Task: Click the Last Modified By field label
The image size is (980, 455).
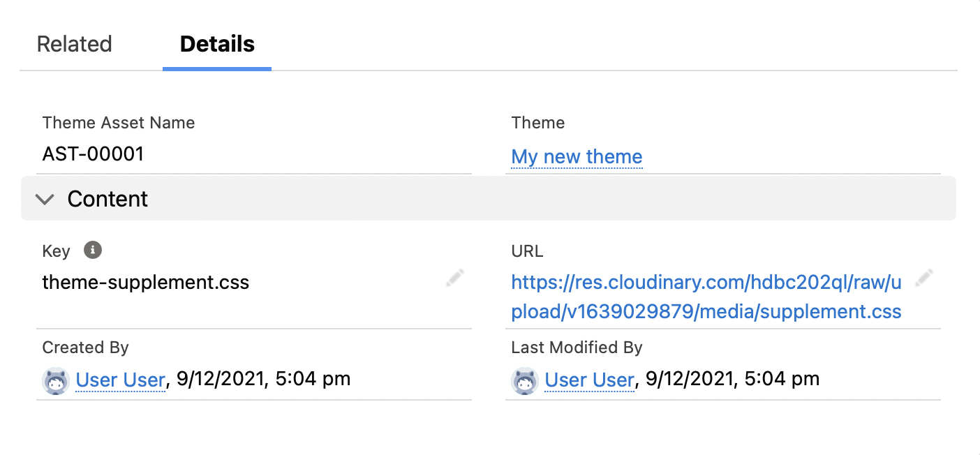Action: tap(577, 348)
